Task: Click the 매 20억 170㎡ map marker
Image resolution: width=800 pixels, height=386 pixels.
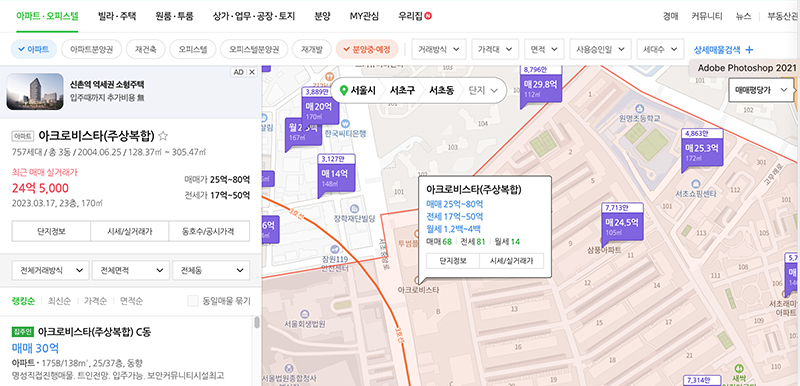Action: point(321,107)
